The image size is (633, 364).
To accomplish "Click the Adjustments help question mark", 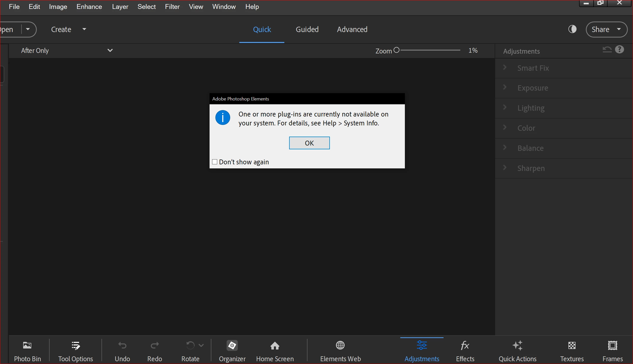I will [x=619, y=49].
